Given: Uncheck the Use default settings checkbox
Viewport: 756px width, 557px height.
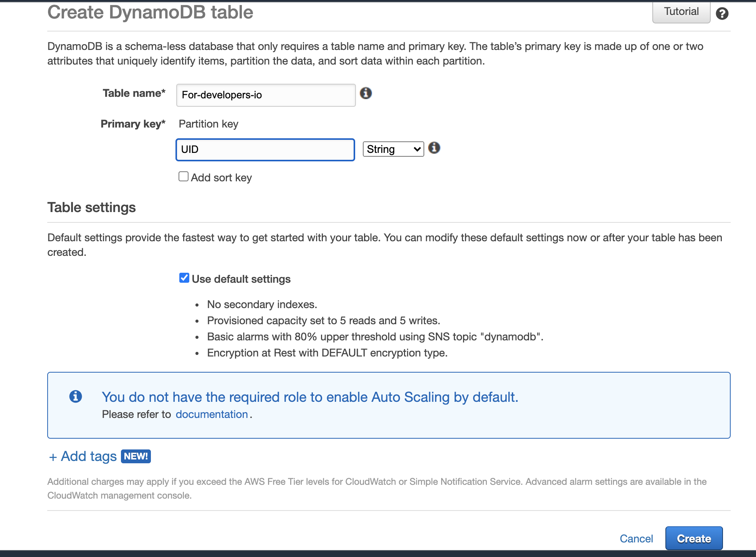Looking at the screenshot, I should pyautogui.click(x=184, y=277).
